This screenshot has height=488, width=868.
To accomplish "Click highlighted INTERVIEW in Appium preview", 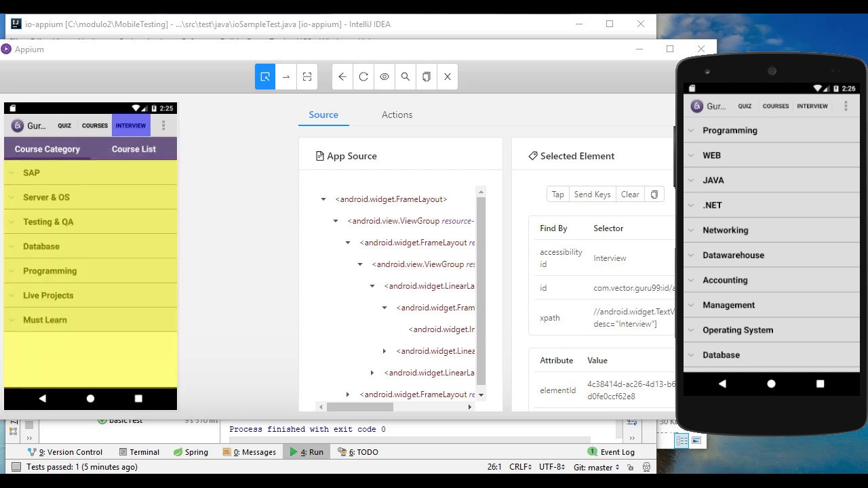I will 131,125.
